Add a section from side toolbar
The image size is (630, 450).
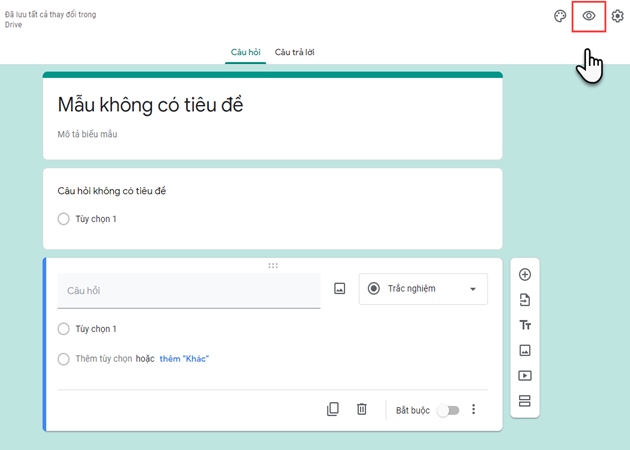pyautogui.click(x=525, y=401)
